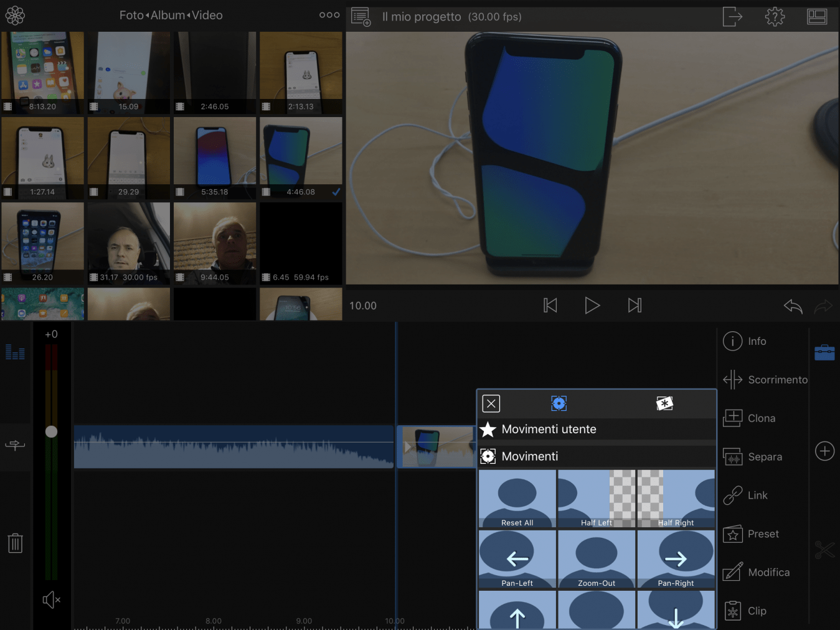Screen dimensions: 840x630
Task: Open clip Info
Action: (x=745, y=341)
